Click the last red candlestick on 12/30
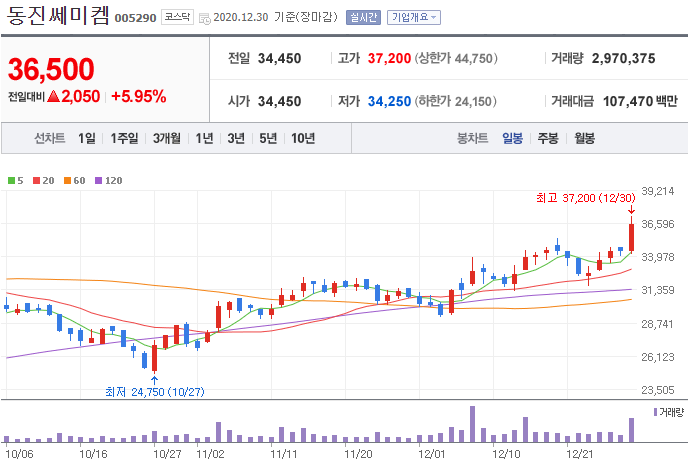688x463 pixels. (631, 237)
